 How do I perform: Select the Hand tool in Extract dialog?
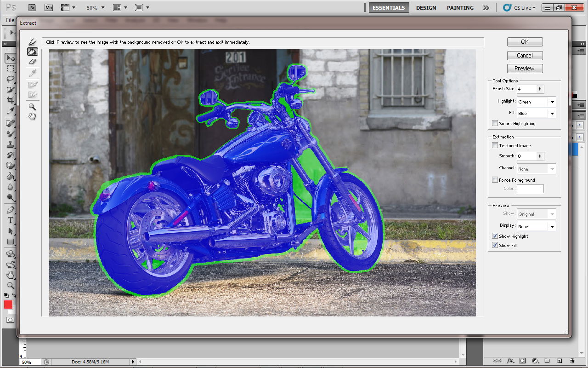tap(32, 117)
